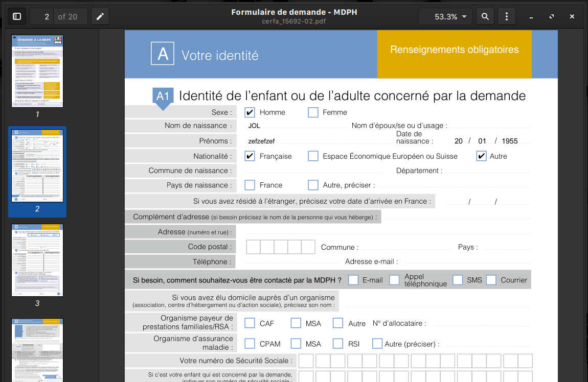
Task: Close the document viewer window
Action: (x=572, y=17)
